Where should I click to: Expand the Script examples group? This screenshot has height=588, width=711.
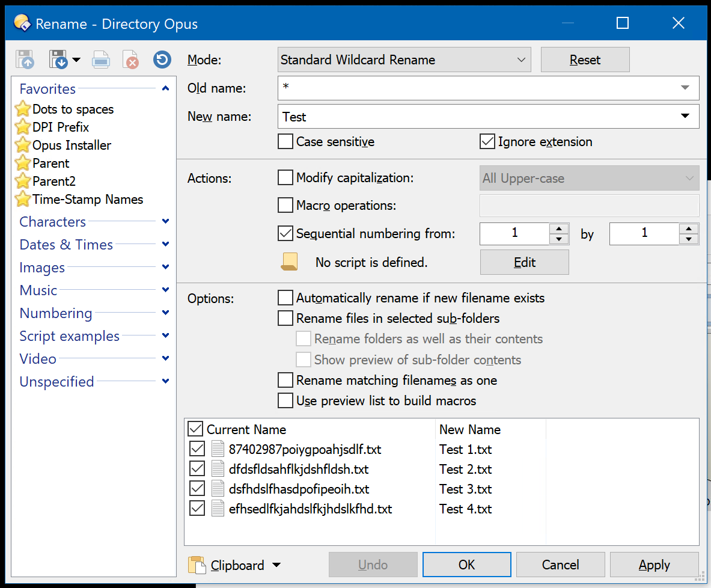pyautogui.click(x=165, y=335)
